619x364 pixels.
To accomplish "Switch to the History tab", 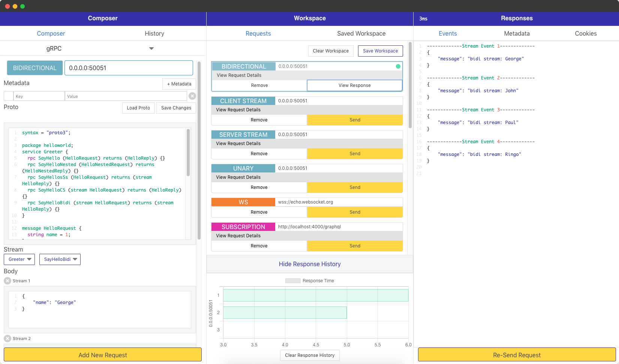I will pos(154,33).
